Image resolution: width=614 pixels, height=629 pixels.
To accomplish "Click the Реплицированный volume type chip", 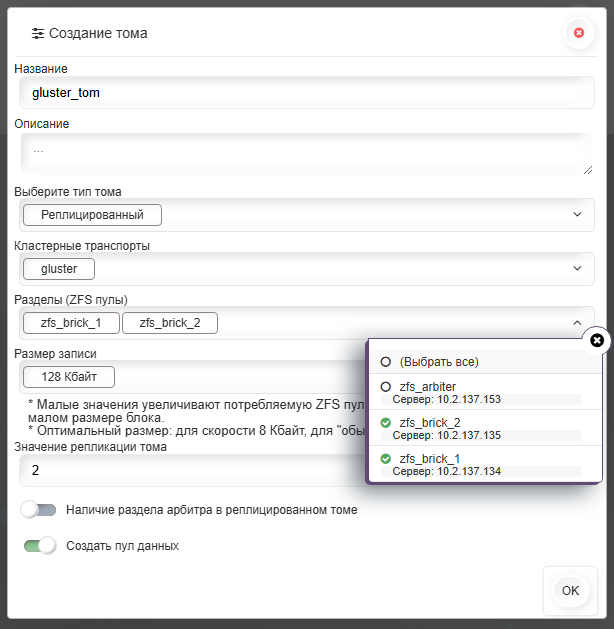I will point(92,215).
